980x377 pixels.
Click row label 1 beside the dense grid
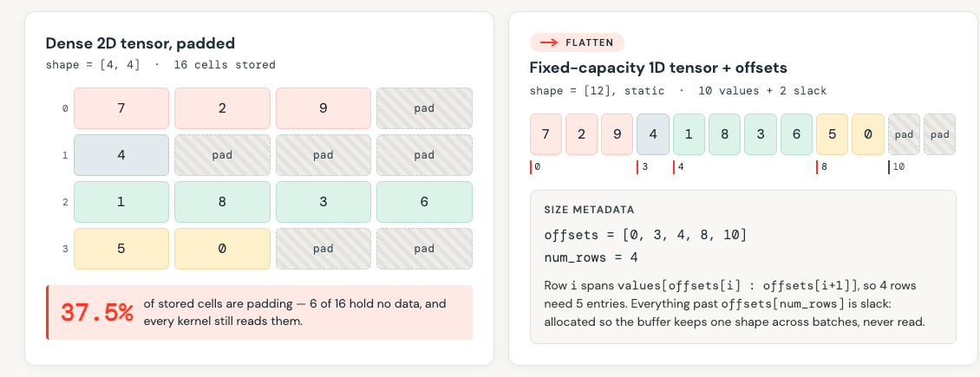(x=65, y=155)
